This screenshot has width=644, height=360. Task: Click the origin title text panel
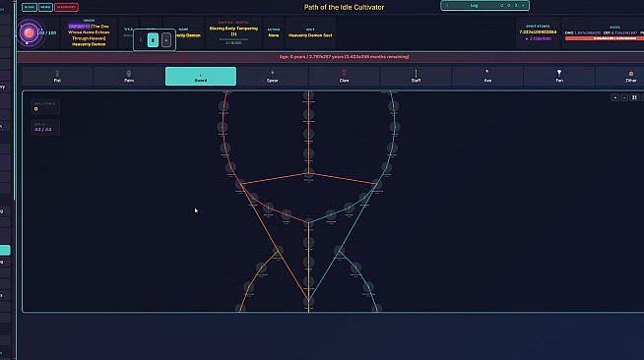tap(89, 32)
